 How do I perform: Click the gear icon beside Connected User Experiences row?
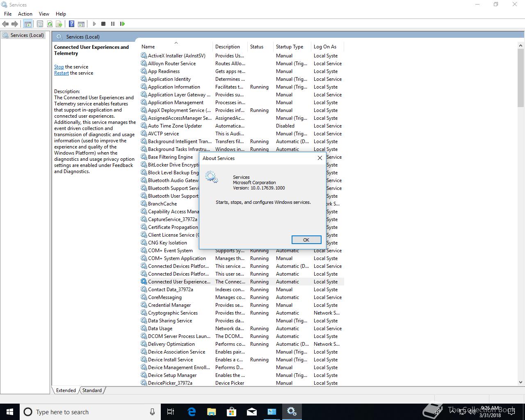144,281
